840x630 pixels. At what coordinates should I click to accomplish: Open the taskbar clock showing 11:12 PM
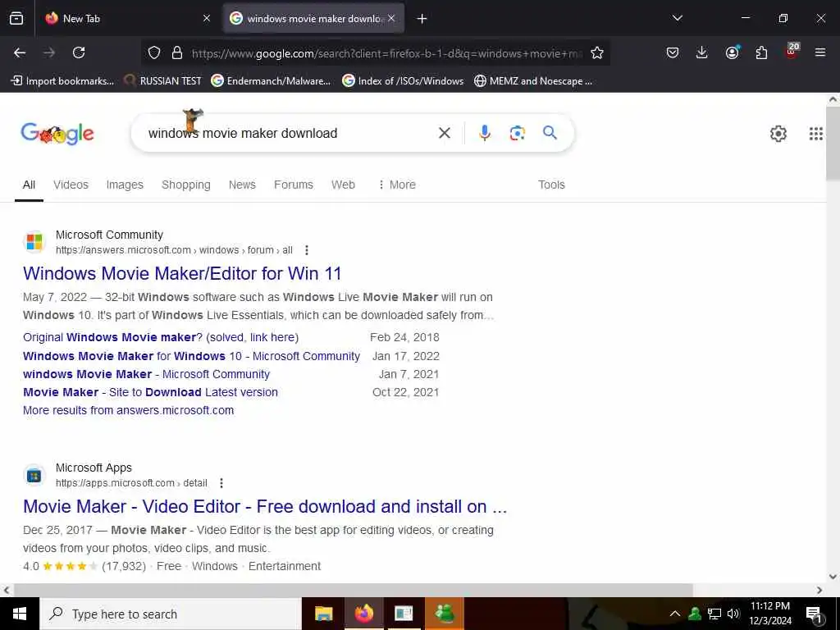click(769, 614)
